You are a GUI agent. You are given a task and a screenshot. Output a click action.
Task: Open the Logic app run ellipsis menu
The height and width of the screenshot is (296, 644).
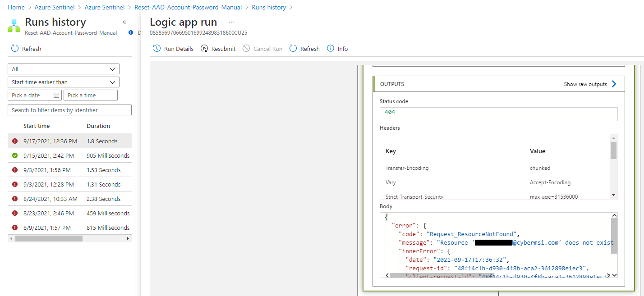(231, 22)
